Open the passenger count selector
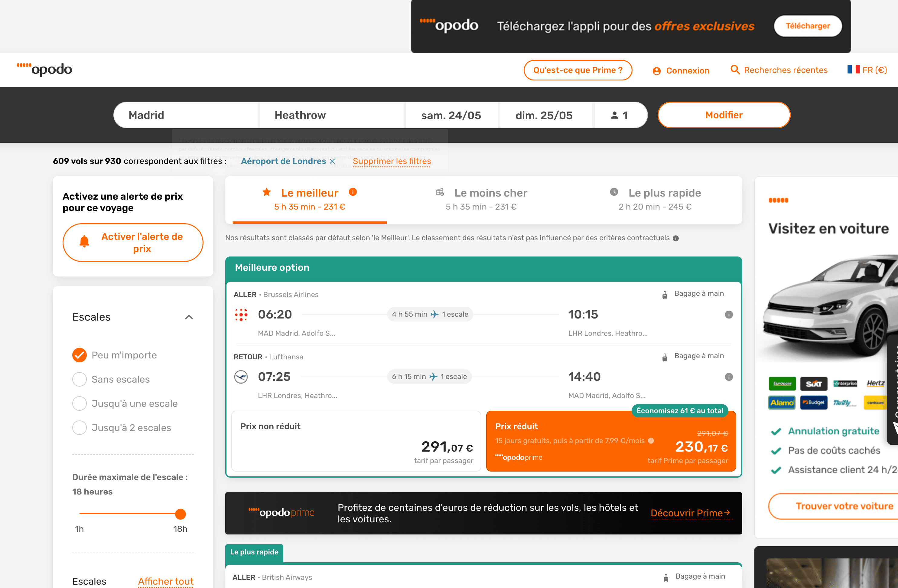The image size is (898, 588). (x=620, y=115)
